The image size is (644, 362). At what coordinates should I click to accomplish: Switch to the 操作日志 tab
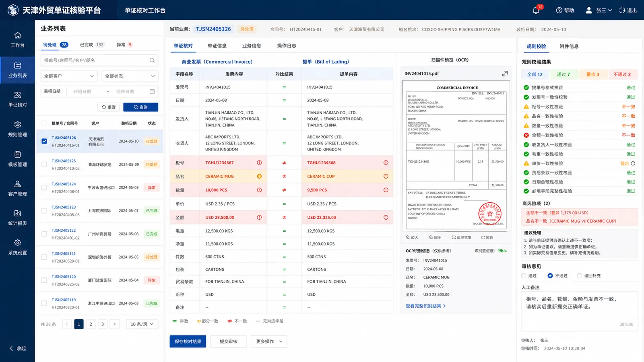287,46
